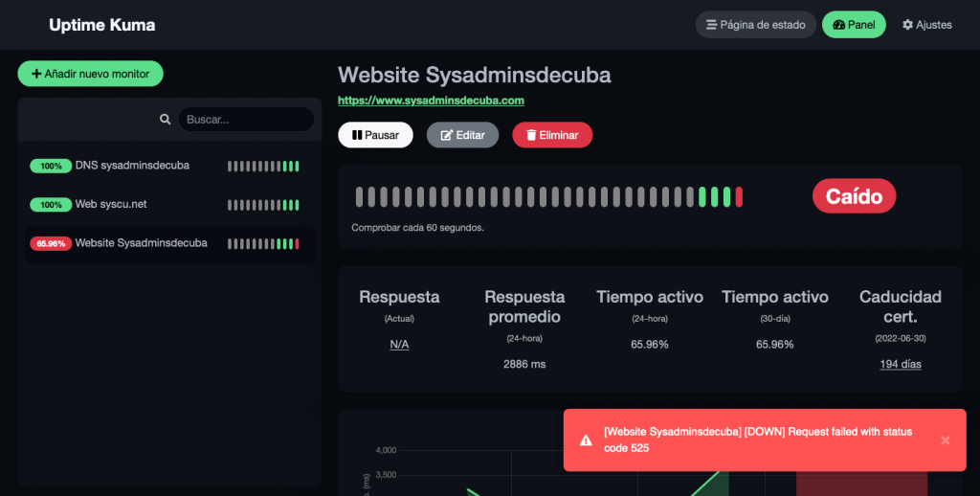
Task: Select Website Sysadminsdecuba monitor in list
Action: (x=169, y=243)
